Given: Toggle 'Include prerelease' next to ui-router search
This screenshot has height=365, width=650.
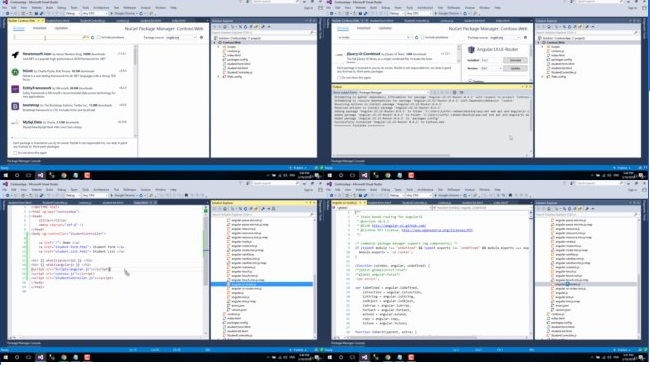Looking at the screenshot, I should point(422,37).
